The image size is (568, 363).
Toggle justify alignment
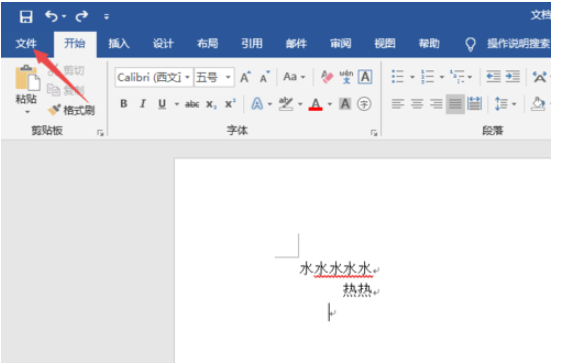(x=455, y=104)
